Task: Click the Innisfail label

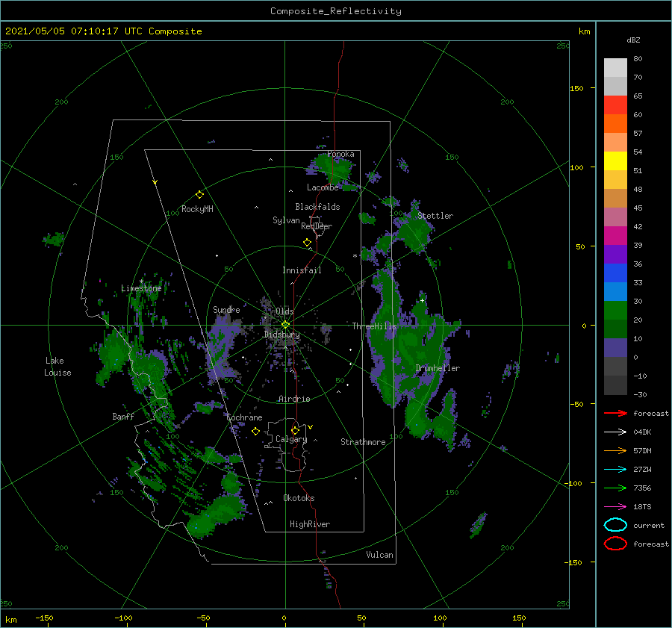Action: (x=302, y=270)
